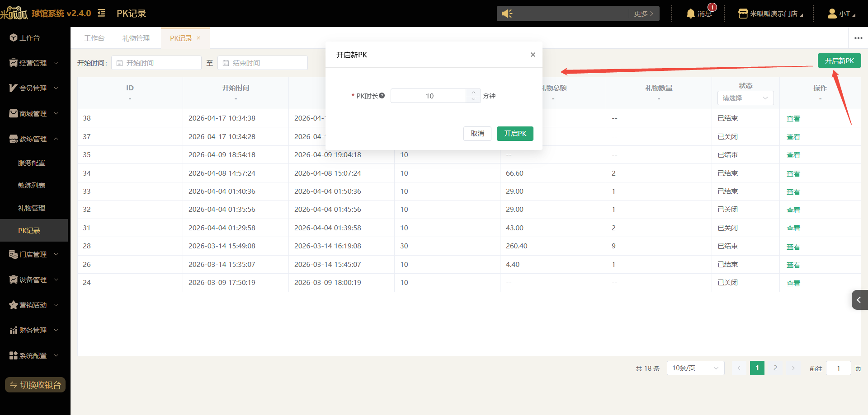Expand 系统配置 sidebar menu
This screenshot has height=415, width=868.
34,355
